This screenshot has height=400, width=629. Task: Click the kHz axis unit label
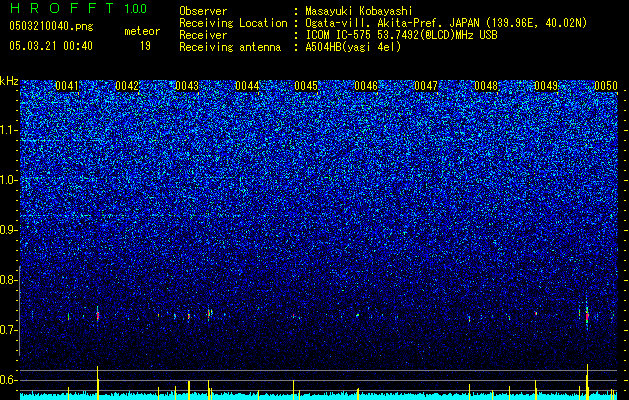9,81
